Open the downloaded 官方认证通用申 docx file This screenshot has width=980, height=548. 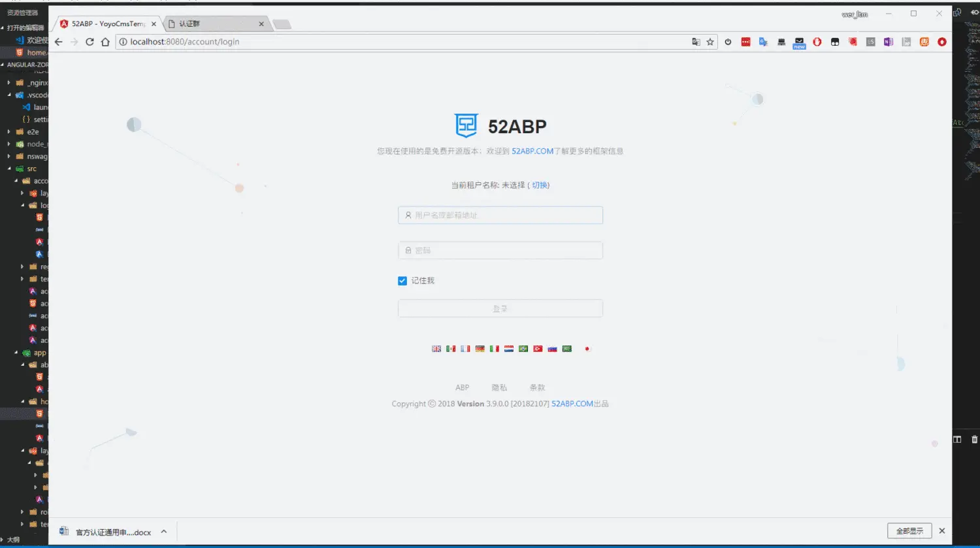point(106,532)
